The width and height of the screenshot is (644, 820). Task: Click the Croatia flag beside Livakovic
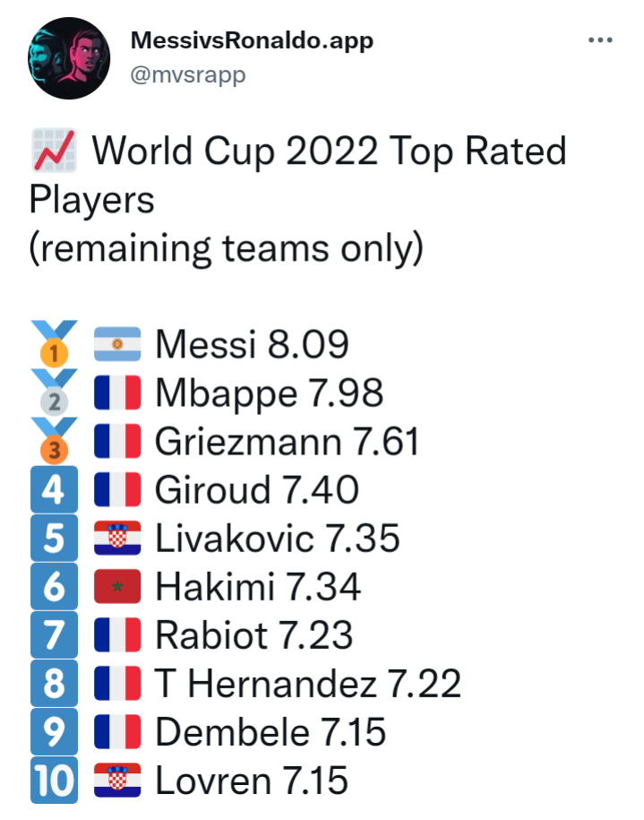pyautogui.click(x=117, y=538)
